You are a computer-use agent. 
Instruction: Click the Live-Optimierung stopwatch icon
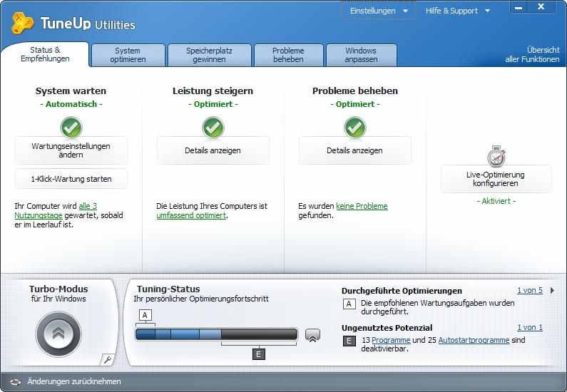[x=496, y=156]
